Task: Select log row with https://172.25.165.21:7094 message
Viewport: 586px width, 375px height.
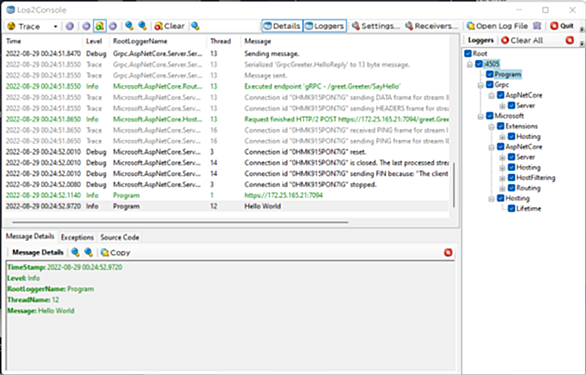Action: pos(226,196)
